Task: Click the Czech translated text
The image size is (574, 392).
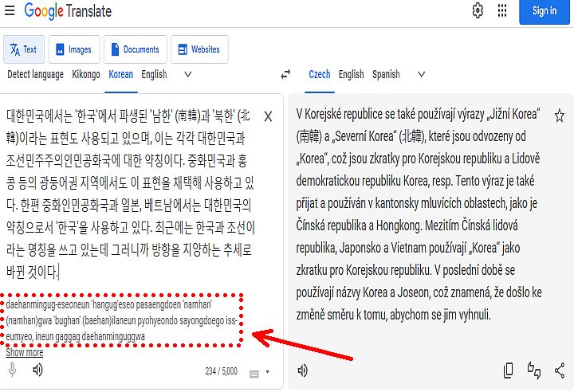Action: 419,214
